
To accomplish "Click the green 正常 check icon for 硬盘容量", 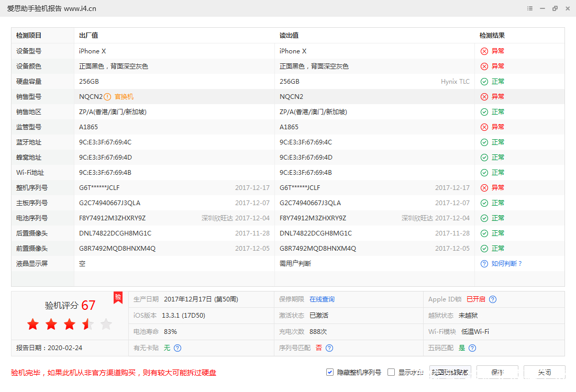I will click(484, 81).
